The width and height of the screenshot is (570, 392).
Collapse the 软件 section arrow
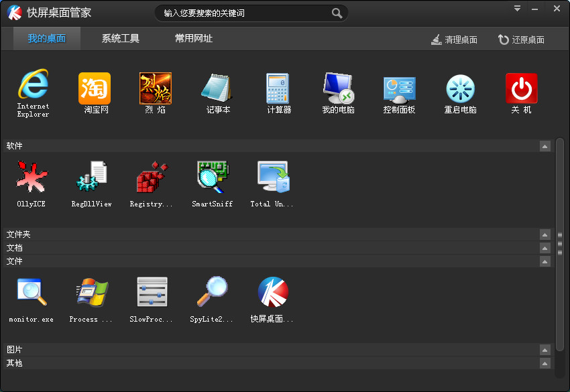(545, 146)
